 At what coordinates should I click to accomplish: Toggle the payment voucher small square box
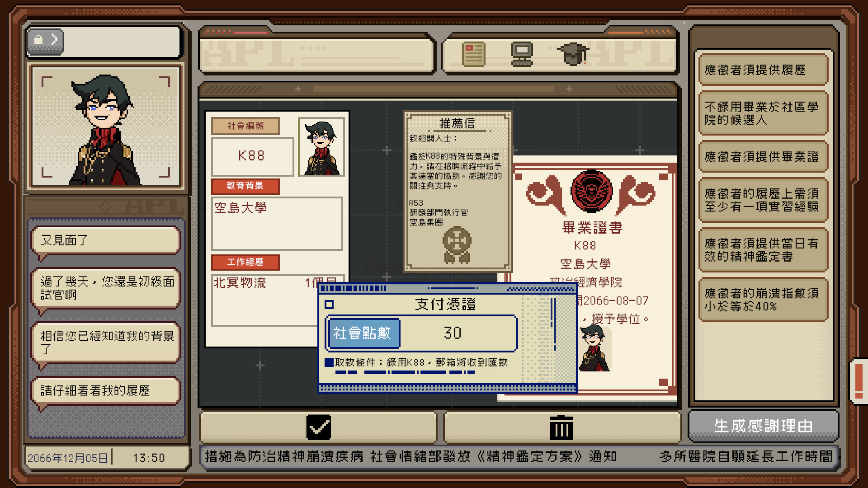click(x=329, y=305)
